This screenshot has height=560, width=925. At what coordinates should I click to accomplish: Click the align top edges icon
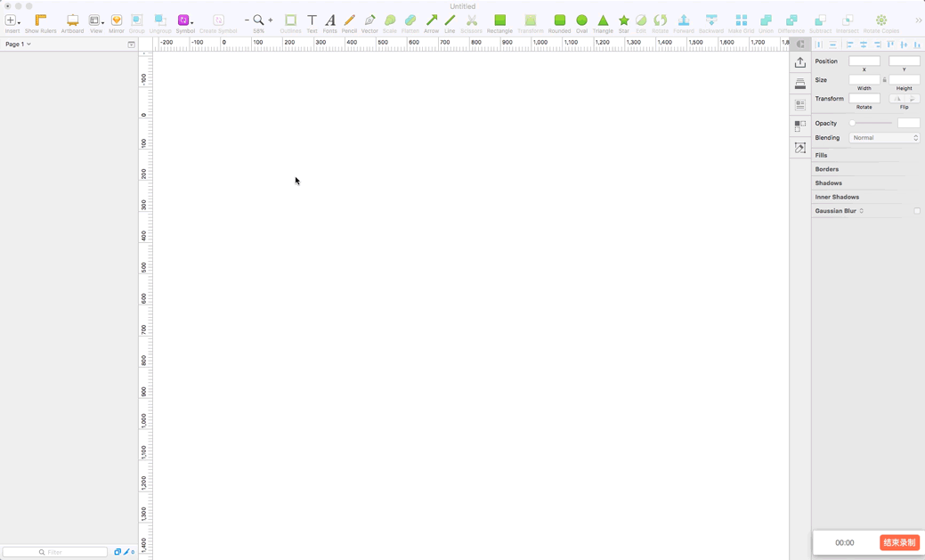click(890, 45)
